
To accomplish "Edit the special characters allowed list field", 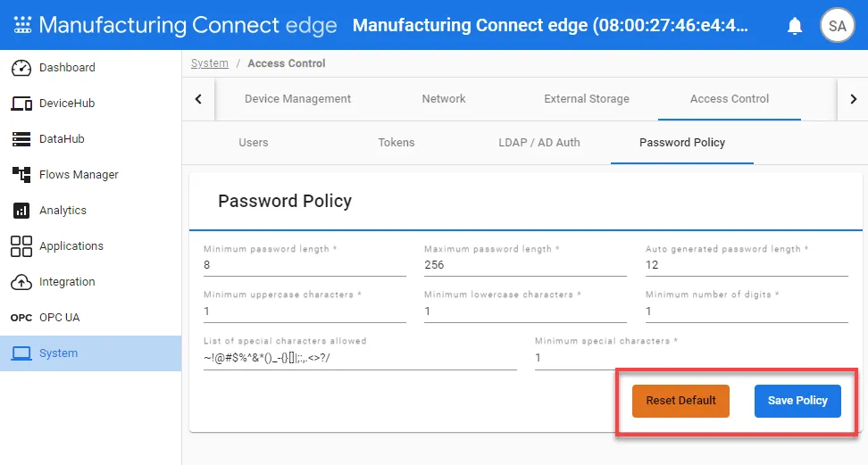I will [x=360, y=358].
